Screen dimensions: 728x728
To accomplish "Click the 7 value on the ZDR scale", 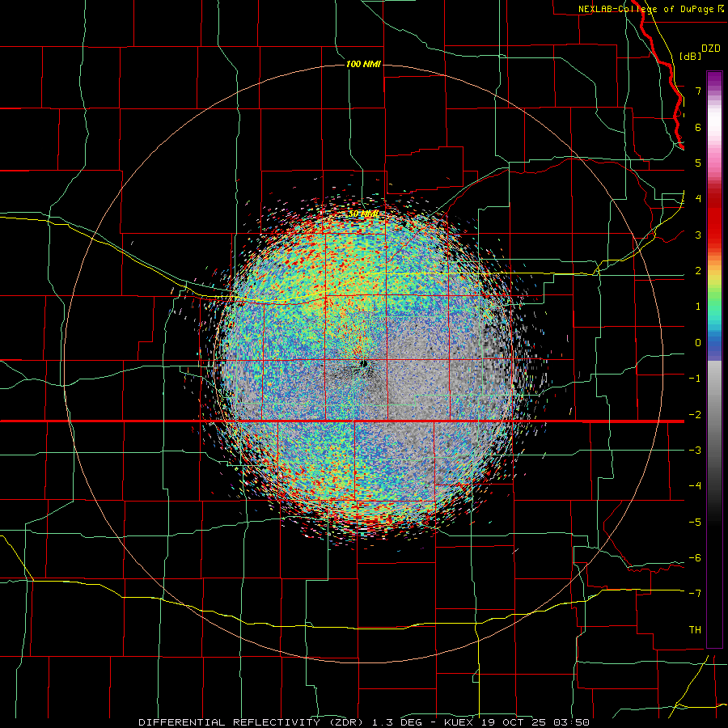I will (x=698, y=91).
